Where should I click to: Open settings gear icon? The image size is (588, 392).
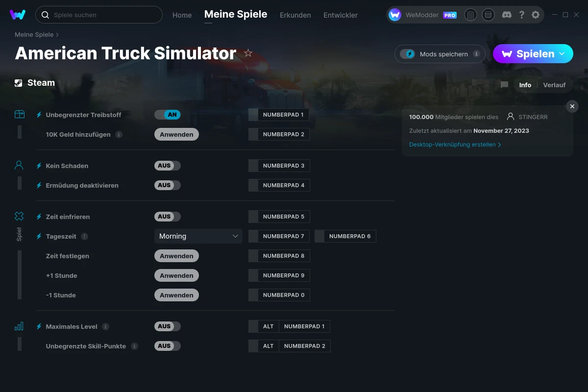tap(536, 15)
